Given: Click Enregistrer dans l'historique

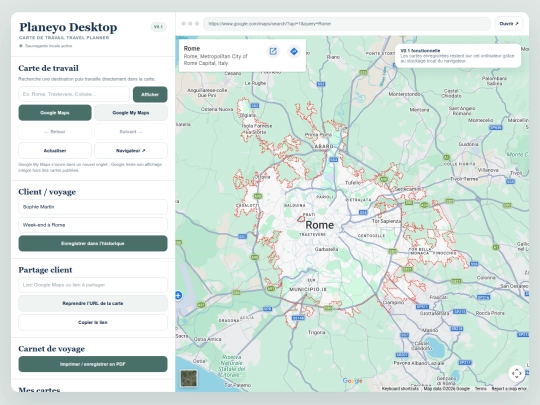Looking at the screenshot, I should pos(93,243).
